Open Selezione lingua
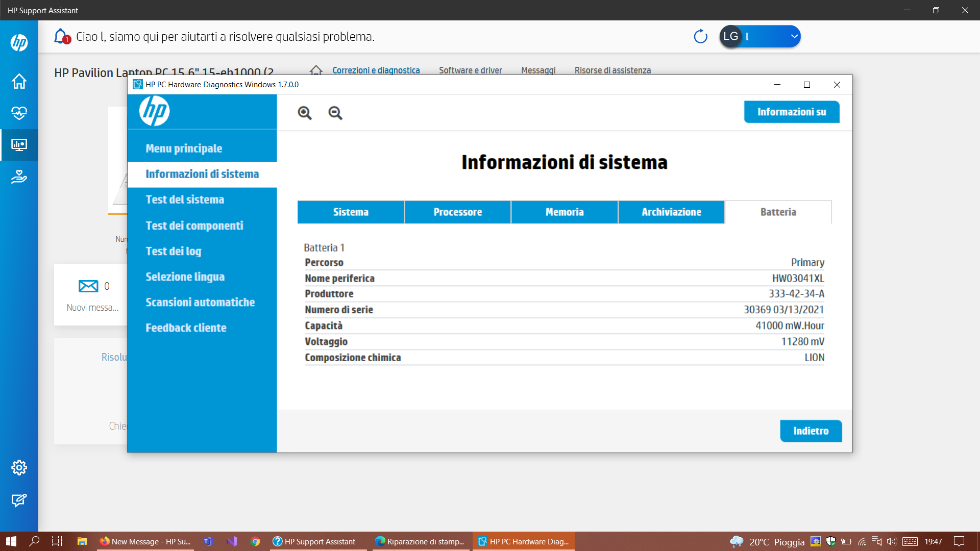Viewport: 980px width, 551px height. point(185,276)
